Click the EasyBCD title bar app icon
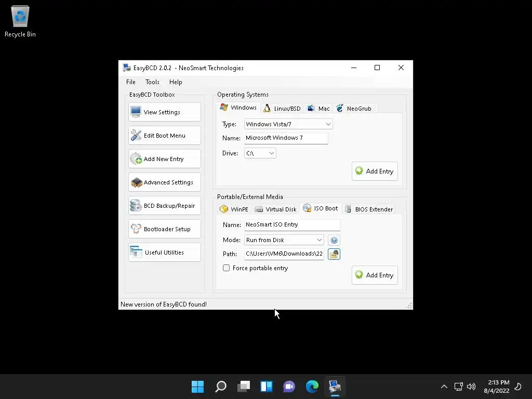Screen dimensions: 532x399 click(x=127, y=68)
